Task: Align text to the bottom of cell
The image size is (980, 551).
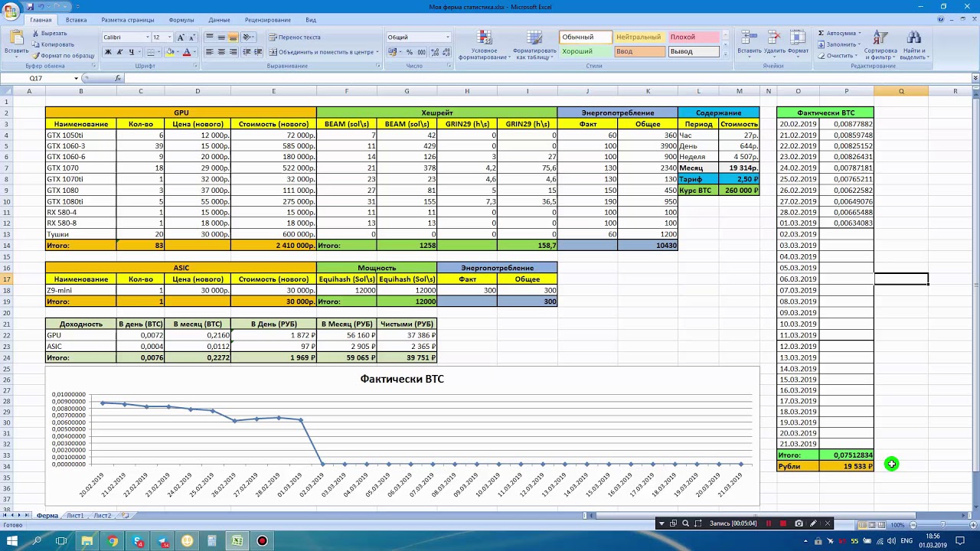Action: coord(234,37)
